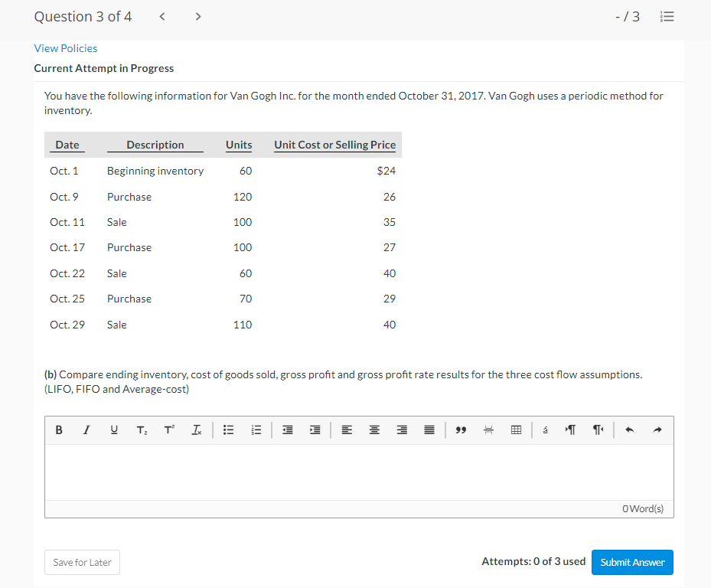Undo the last editor change
The height and width of the screenshot is (588, 711).
pyautogui.click(x=630, y=430)
